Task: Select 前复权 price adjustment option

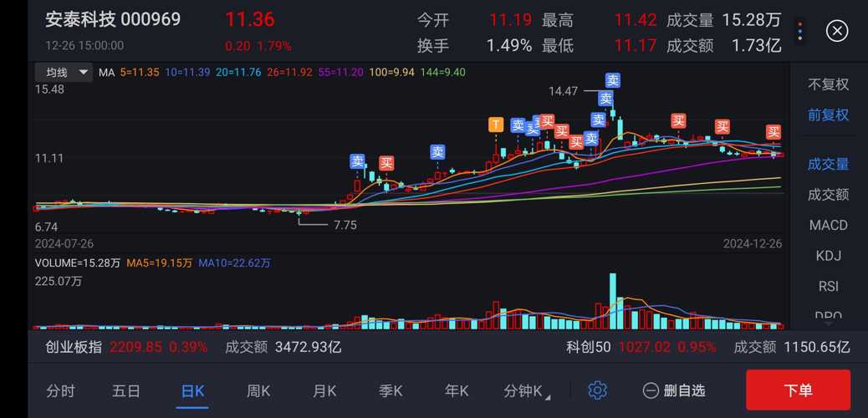Action: pos(828,115)
